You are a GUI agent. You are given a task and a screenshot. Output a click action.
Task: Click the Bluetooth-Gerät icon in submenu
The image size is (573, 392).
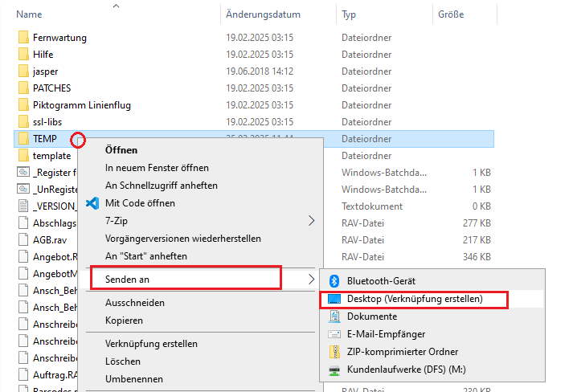[334, 281]
